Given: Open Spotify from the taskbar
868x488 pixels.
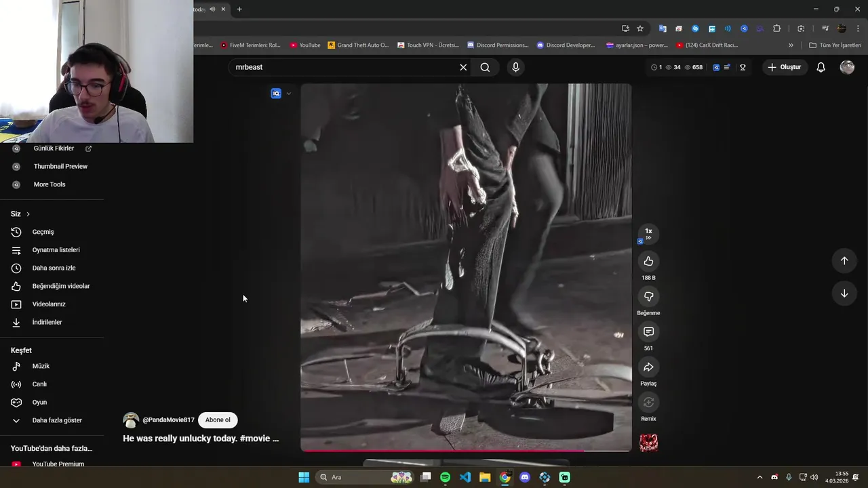Looking at the screenshot, I should [445, 477].
